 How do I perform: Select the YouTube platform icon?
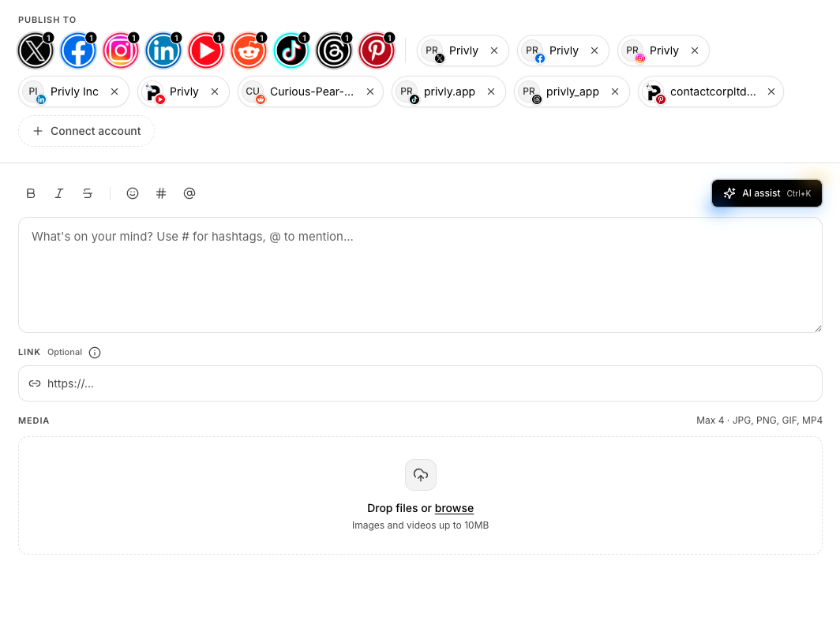pos(206,50)
